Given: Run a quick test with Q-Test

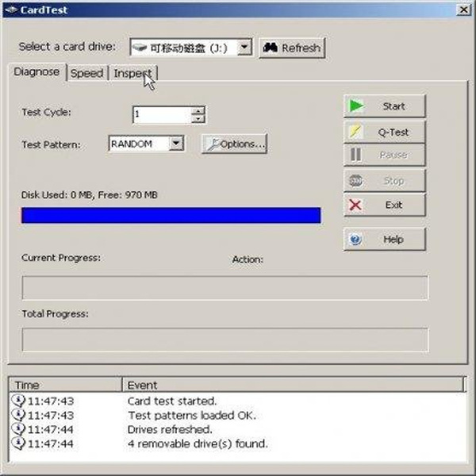Looking at the screenshot, I should (x=385, y=132).
